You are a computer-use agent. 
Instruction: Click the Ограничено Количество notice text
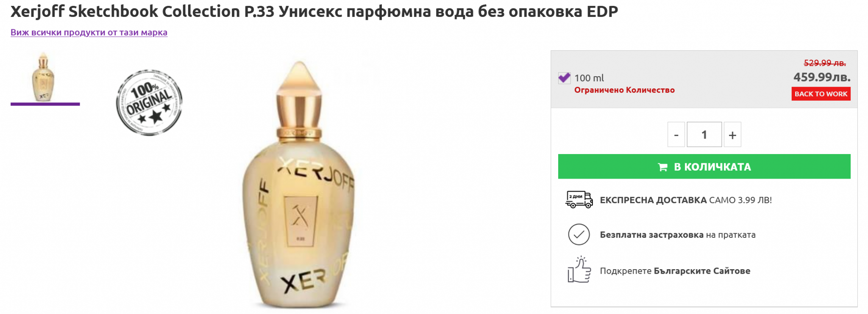(624, 90)
